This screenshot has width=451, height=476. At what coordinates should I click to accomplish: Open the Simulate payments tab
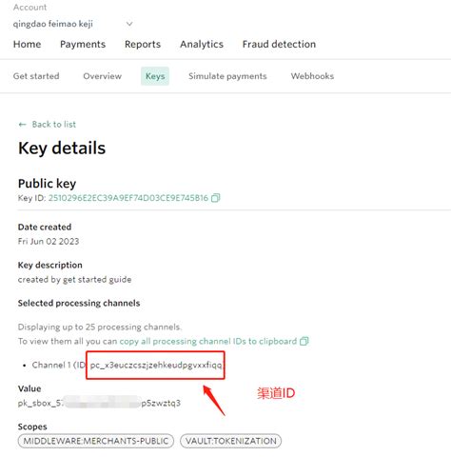click(227, 76)
